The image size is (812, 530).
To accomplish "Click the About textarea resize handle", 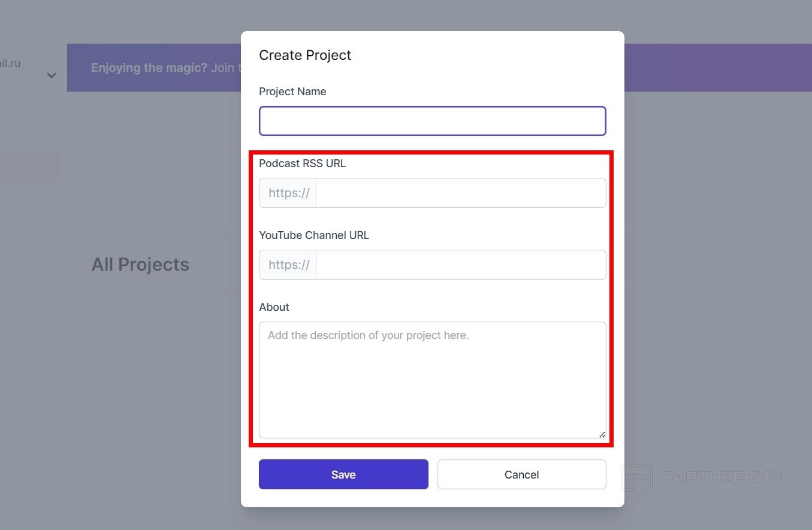I will [602, 434].
